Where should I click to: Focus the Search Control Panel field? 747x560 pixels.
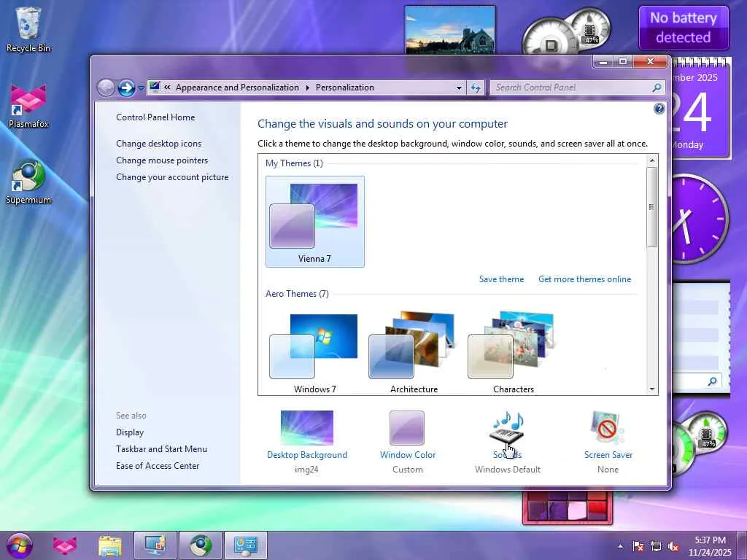point(570,87)
